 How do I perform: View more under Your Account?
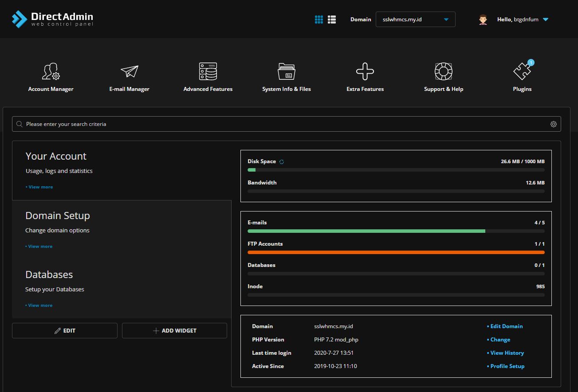(x=39, y=187)
